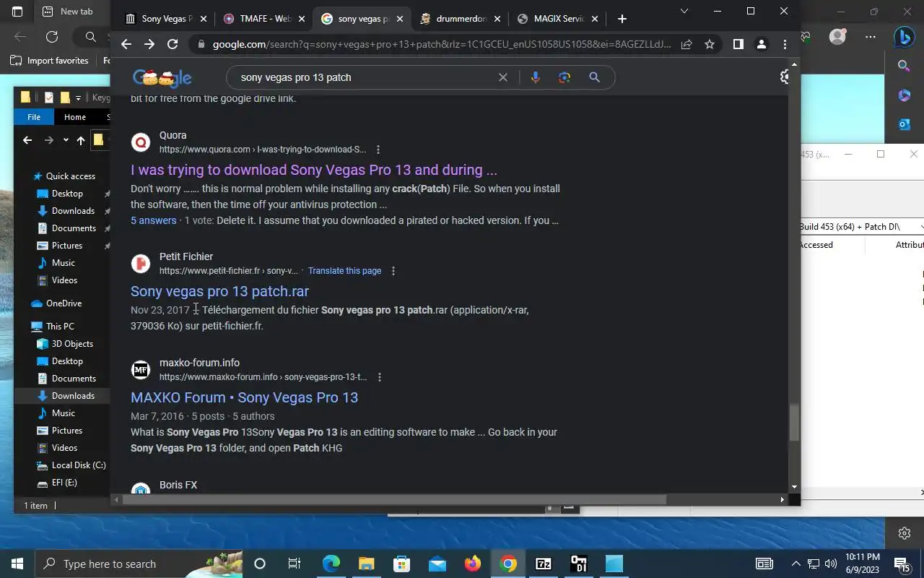This screenshot has width=924, height=578.
Task: Open a new Chrome tab with plus
Action: [622, 19]
